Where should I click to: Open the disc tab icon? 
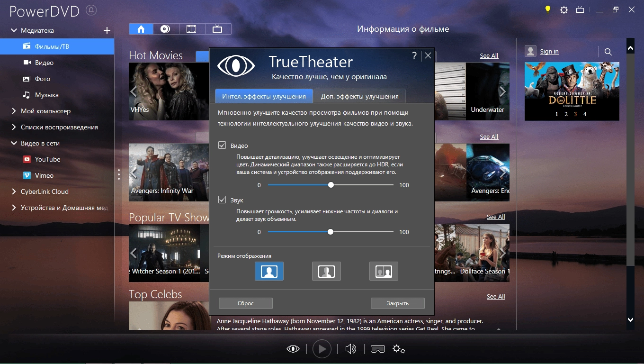[165, 29]
